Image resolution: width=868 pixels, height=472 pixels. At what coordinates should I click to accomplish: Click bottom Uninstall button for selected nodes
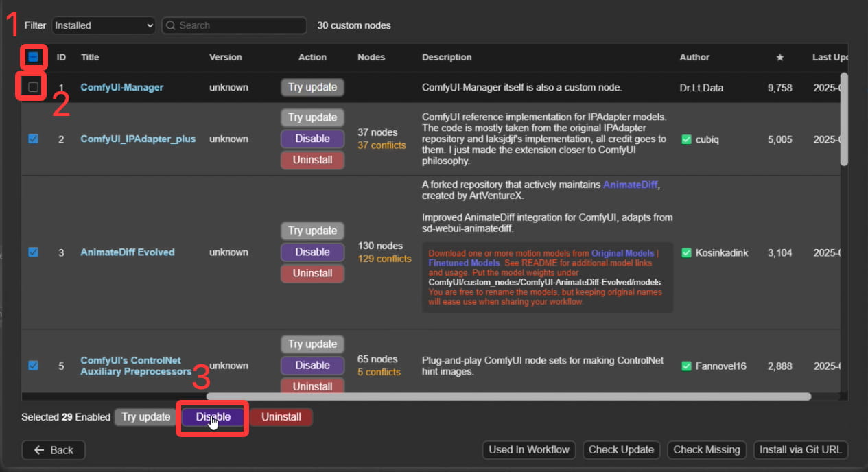[x=281, y=416]
